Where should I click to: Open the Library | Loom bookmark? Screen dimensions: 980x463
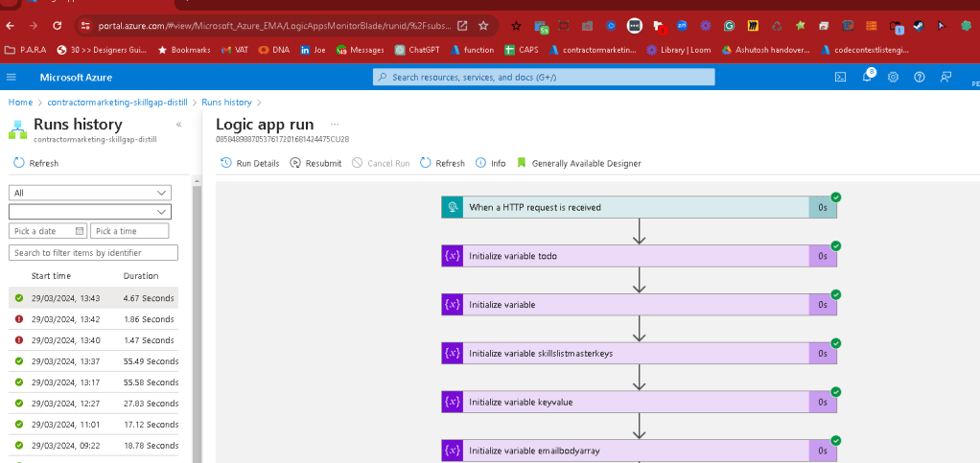tap(678, 50)
